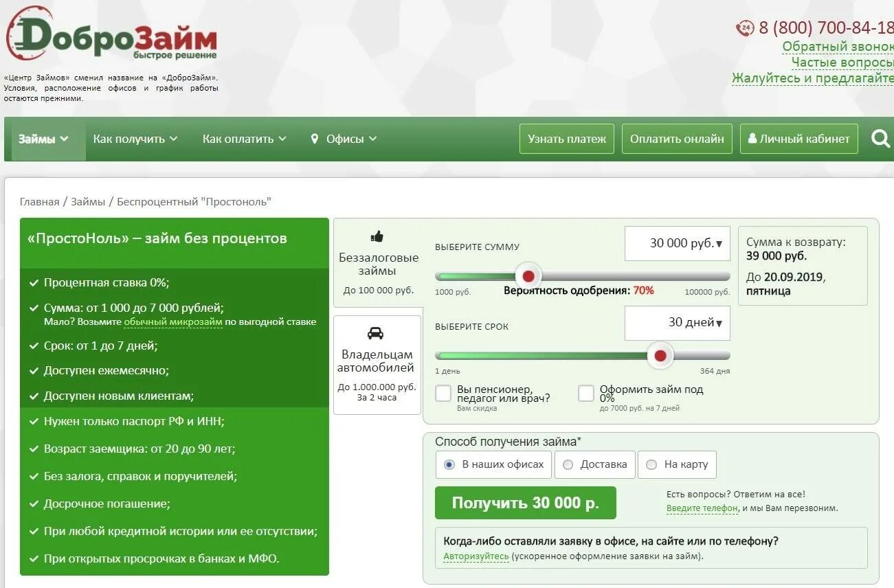The width and height of the screenshot is (894, 588).
Task: Click the Нужен только паспорт РФ и ИНН item
Action: (x=134, y=421)
